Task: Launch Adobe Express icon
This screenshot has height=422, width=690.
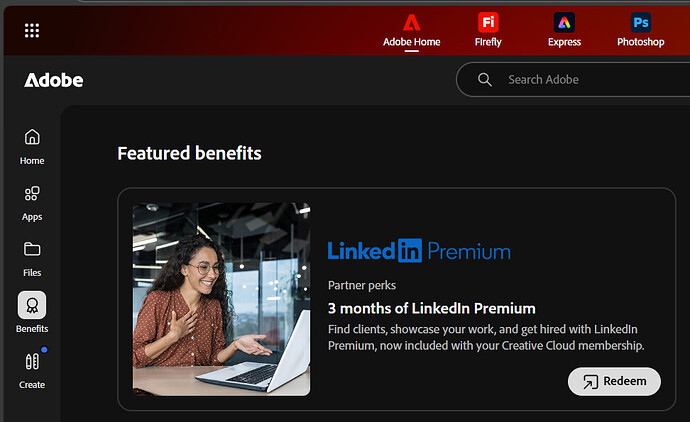Action: coord(564,22)
